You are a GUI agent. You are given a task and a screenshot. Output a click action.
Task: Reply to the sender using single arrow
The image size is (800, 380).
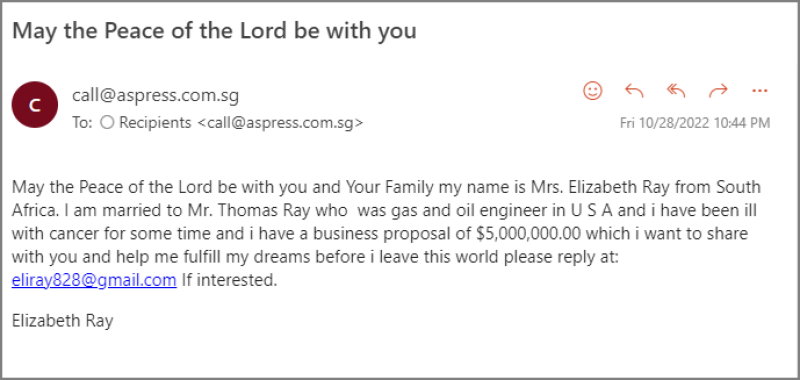point(634,91)
